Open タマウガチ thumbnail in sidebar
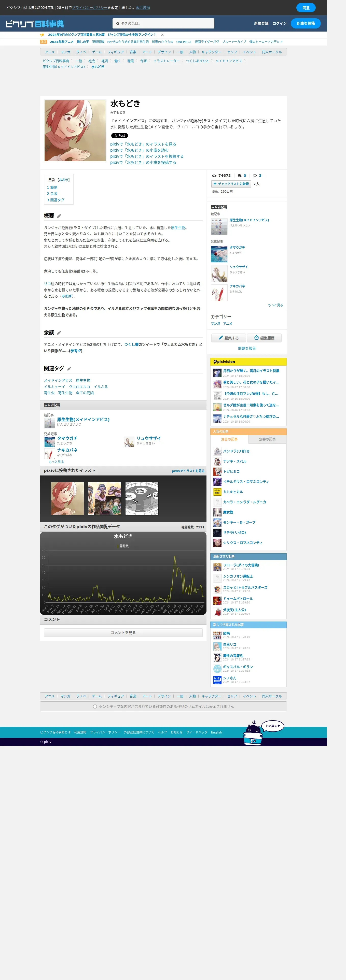346x980 pixels. (219, 254)
